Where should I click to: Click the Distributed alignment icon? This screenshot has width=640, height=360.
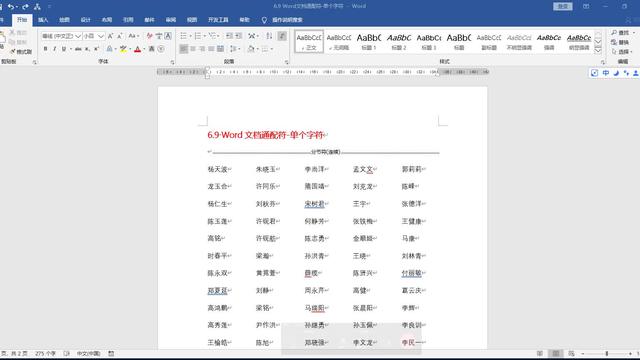coord(220,49)
